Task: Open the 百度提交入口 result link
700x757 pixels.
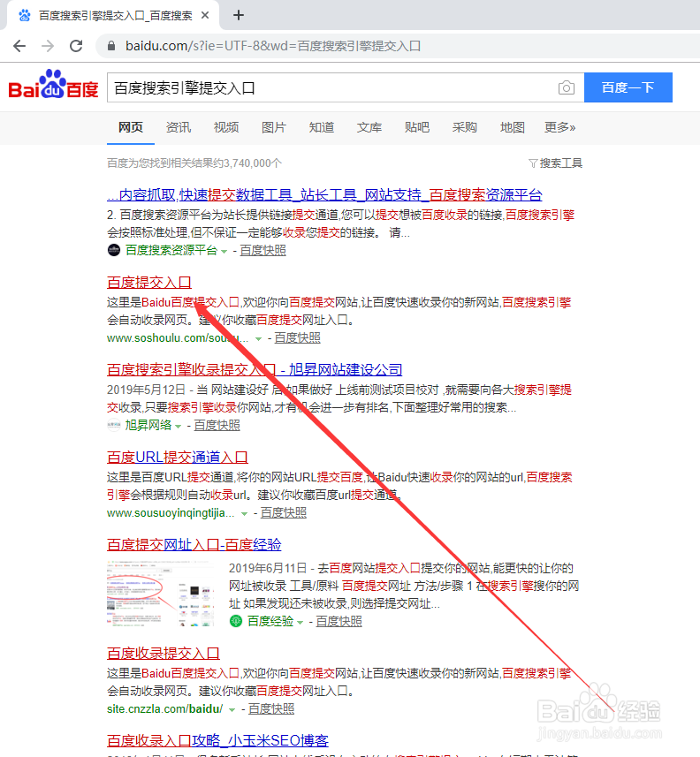Action: (x=149, y=282)
